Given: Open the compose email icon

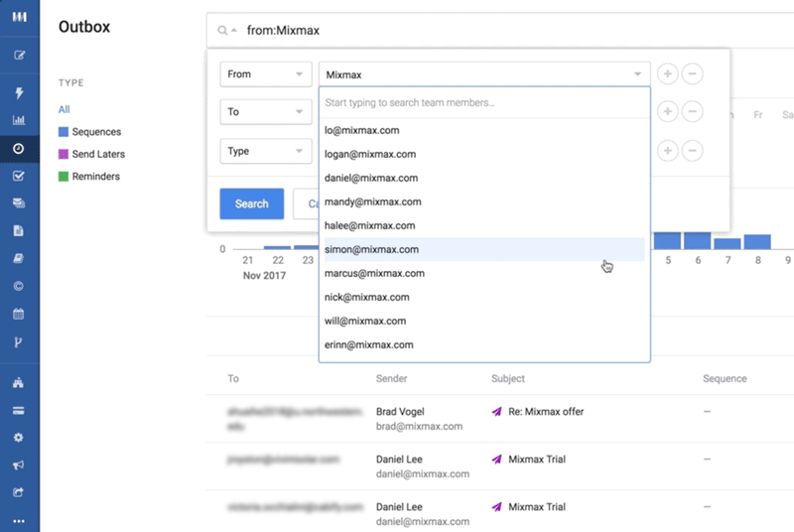Looking at the screenshot, I should coord(19,56).
